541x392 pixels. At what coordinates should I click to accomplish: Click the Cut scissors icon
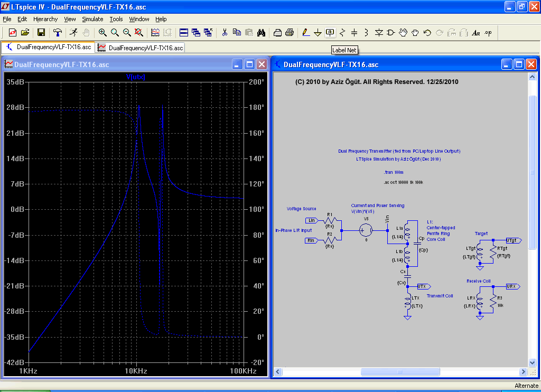[x=224, y=33]
